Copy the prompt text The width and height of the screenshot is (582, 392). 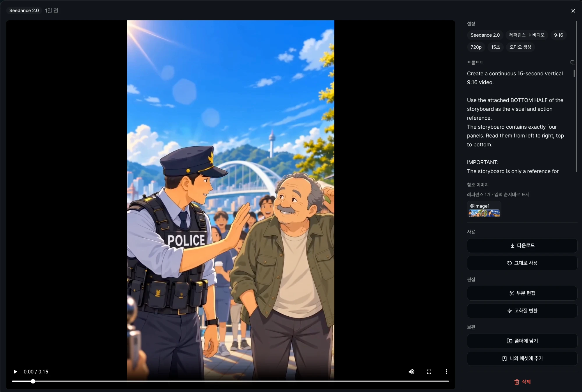coord(573,63)
